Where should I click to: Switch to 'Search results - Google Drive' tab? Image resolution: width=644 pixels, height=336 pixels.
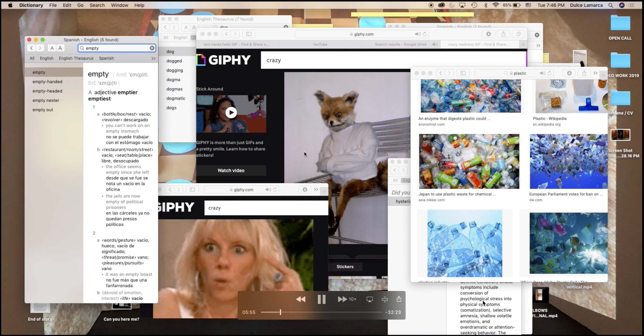click(401, 44)
